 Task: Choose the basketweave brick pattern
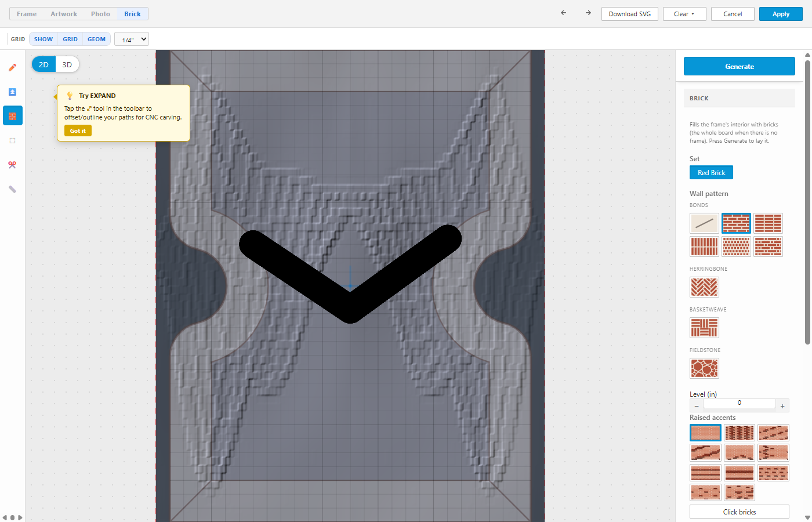(704, 328)
